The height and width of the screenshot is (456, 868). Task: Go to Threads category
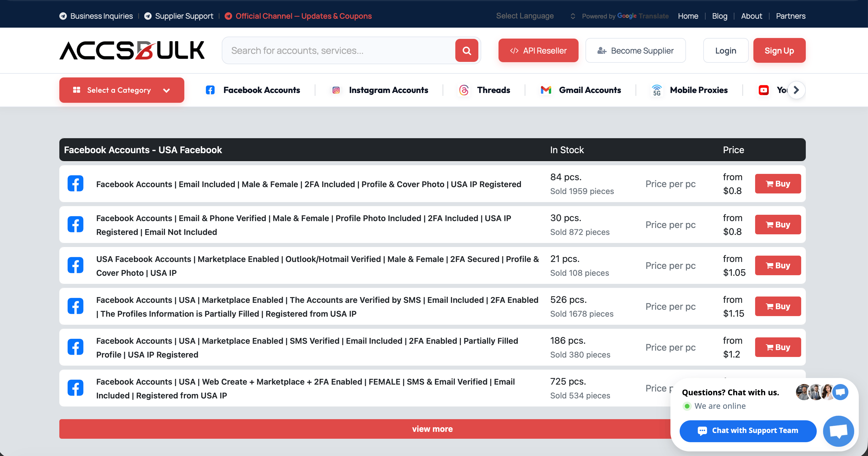coord(494,90)
